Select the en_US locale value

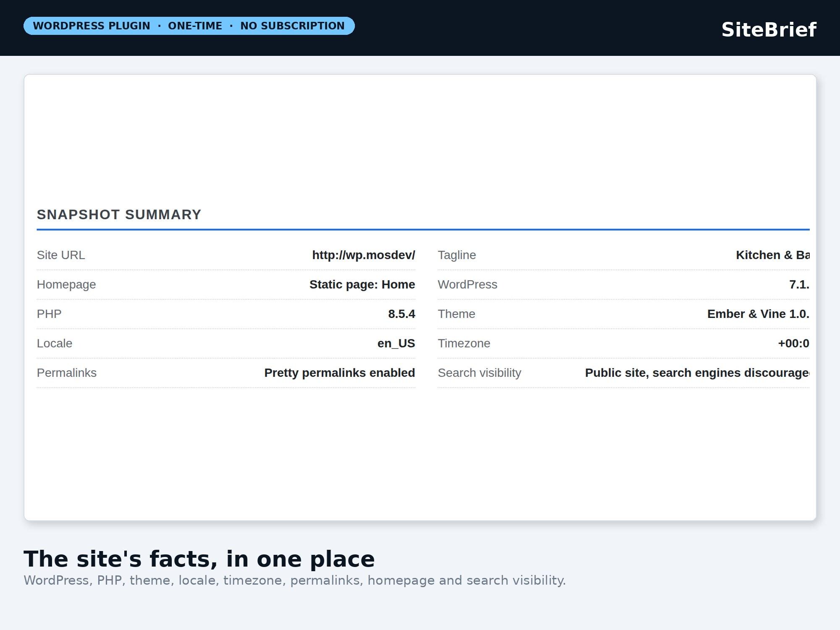[396, 344]
